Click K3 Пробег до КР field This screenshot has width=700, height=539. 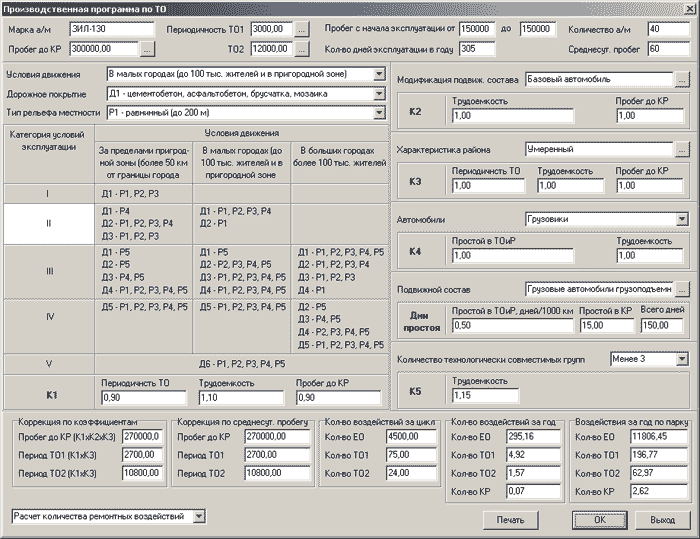[650, 186]
